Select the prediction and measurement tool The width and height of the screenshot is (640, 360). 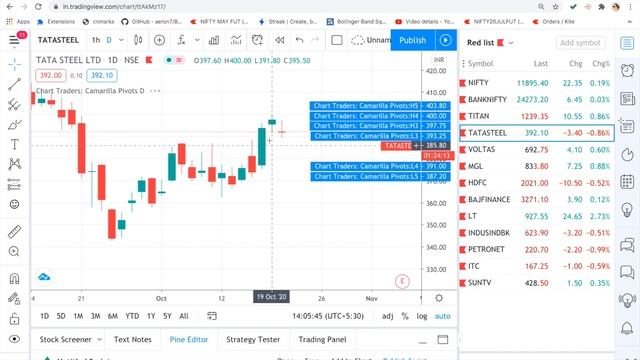point(14,184)
